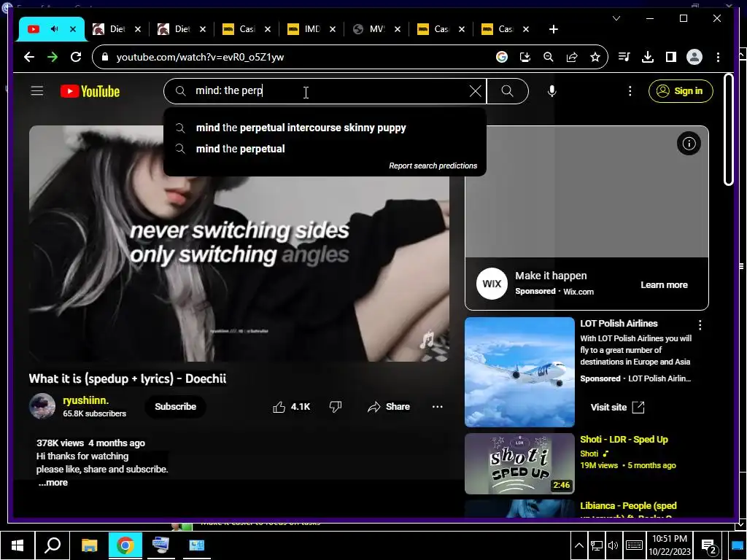Open Shoti LDR Sped Up thumbnail
747x560 pixels.
[519, 463]
